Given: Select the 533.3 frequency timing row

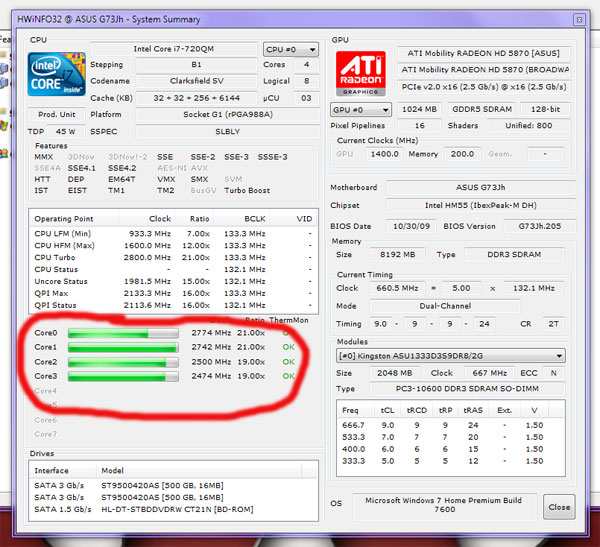Looking at the screenshot, I should (450, 437).
